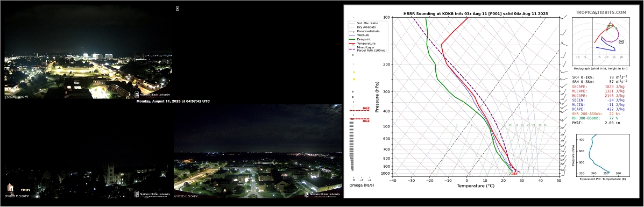
Task: Open the bottom-right campus webcam image
Action: 258,151
